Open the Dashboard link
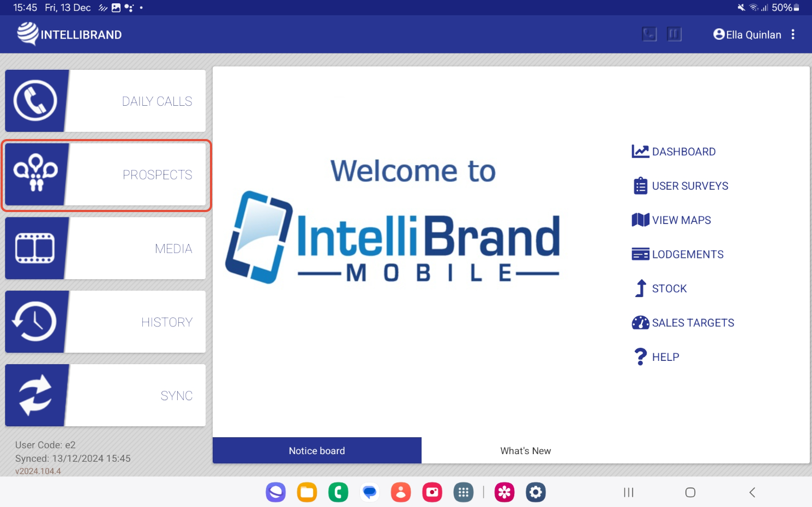The image size is (812, 507). (x=673, y=152)
